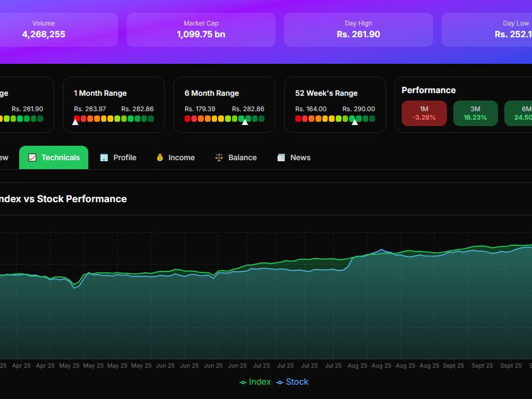Click the Income money bag icon

tap(160, 157)
